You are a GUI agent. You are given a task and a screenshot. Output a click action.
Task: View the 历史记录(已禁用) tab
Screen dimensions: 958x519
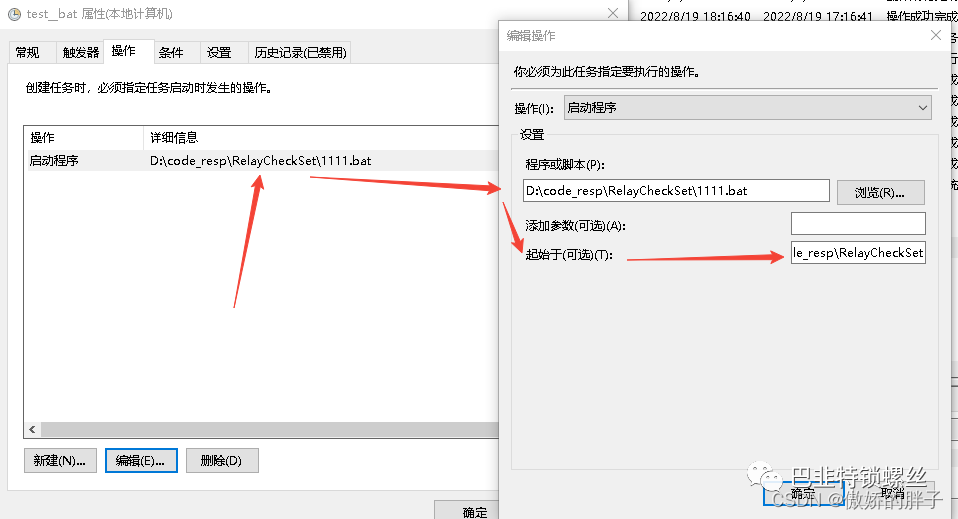pos(300,53)
